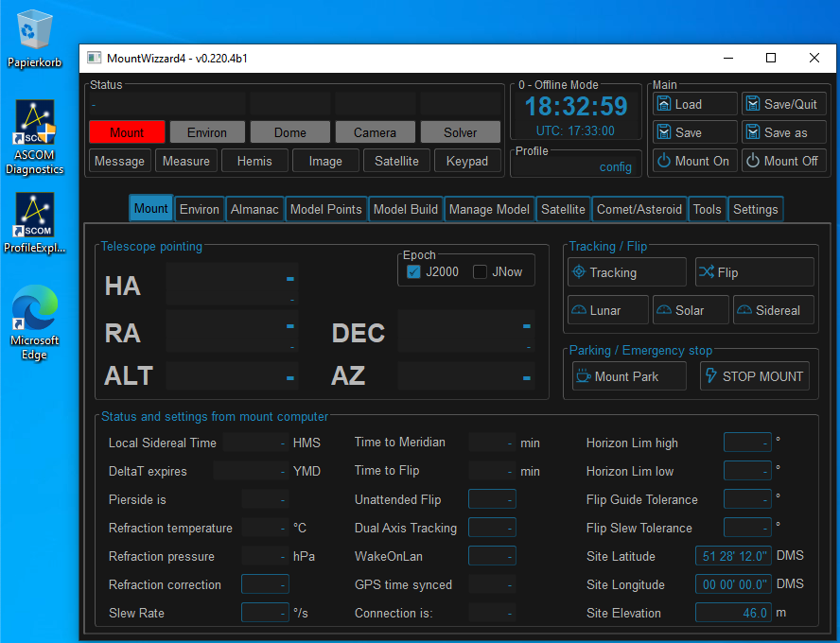840x643 pixels.
Task: Click the 18:32:59 local time display
Action: (x=576, y=106)
